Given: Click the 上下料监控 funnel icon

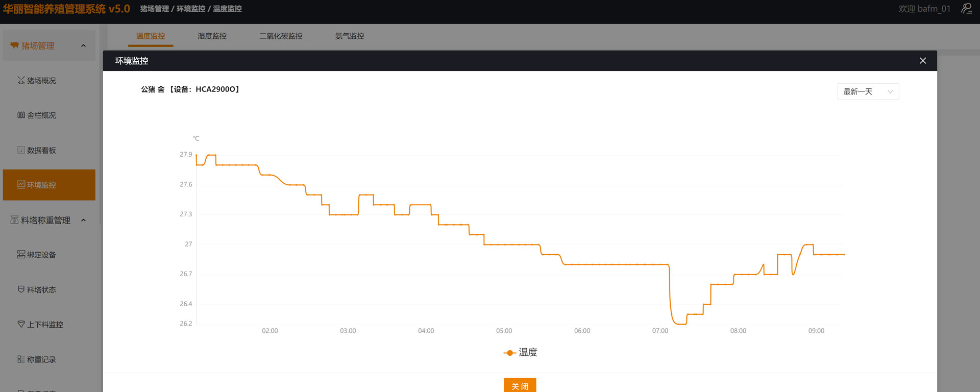Looking at the screenshot, I should click(x=21, y=324).
